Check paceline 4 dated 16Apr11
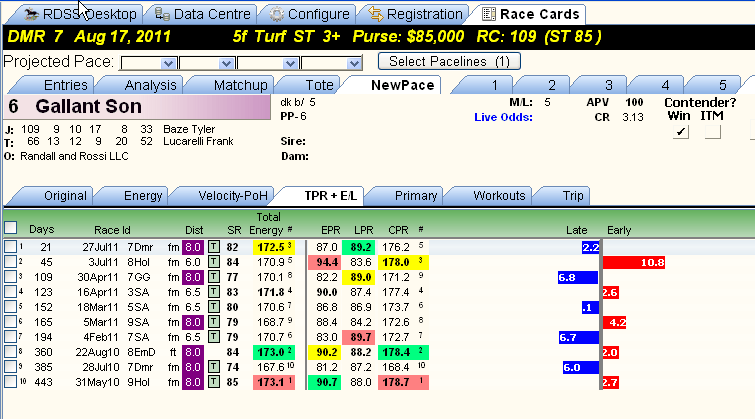The image size is (755, 419). point(10,292)
